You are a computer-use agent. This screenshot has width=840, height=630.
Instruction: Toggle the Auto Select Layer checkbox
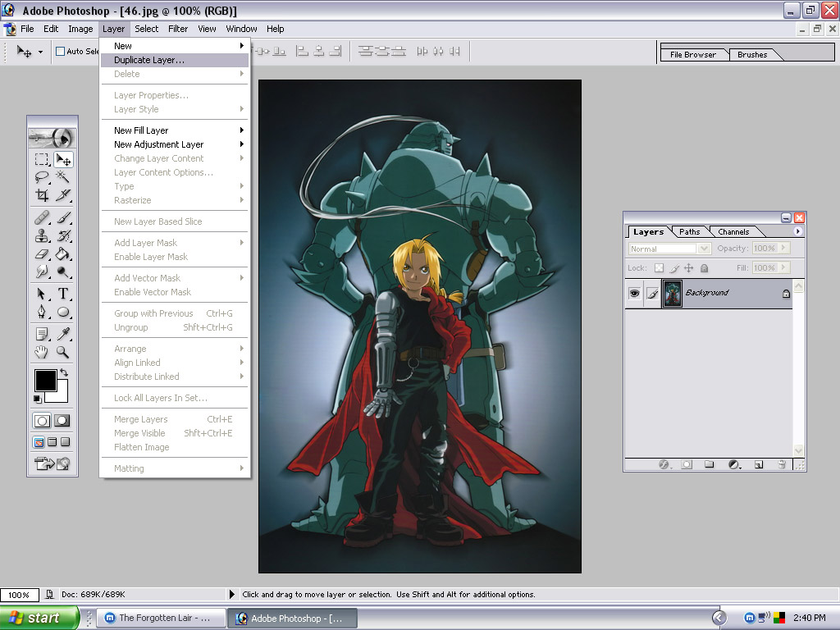click(61, 52)
